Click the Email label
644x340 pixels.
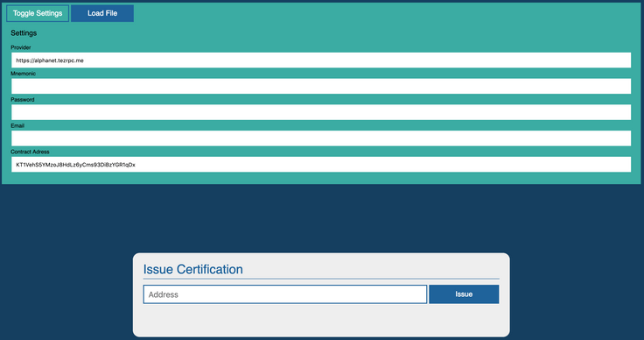17,126
